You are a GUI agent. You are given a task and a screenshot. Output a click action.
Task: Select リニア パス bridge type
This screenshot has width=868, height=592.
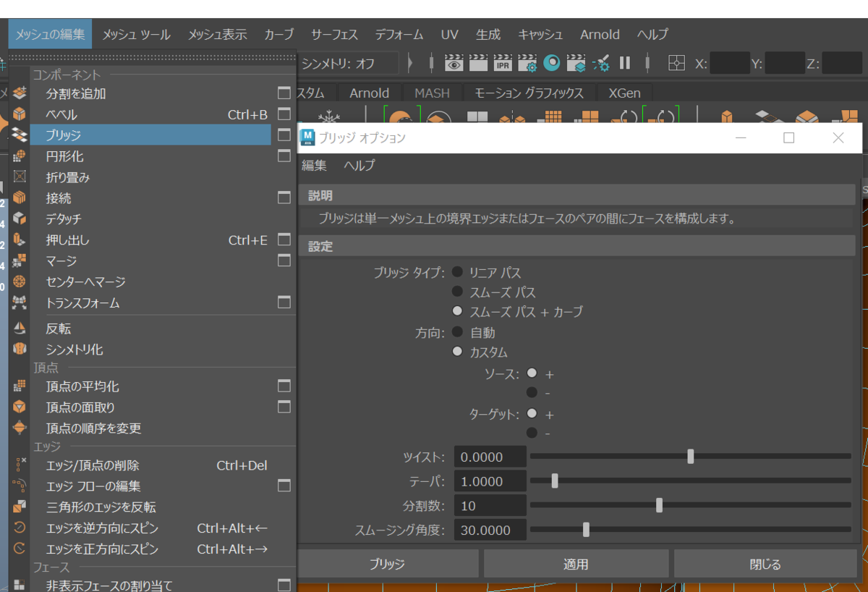point(457,272)
